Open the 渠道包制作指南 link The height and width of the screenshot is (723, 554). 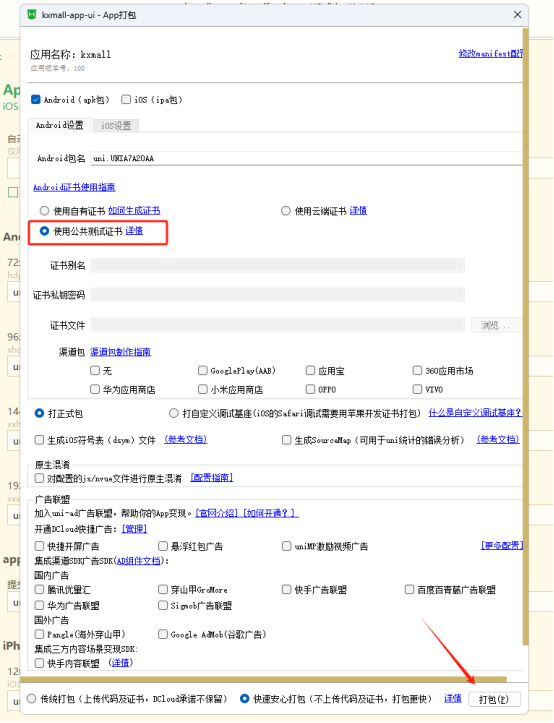(x=120, y=352)
